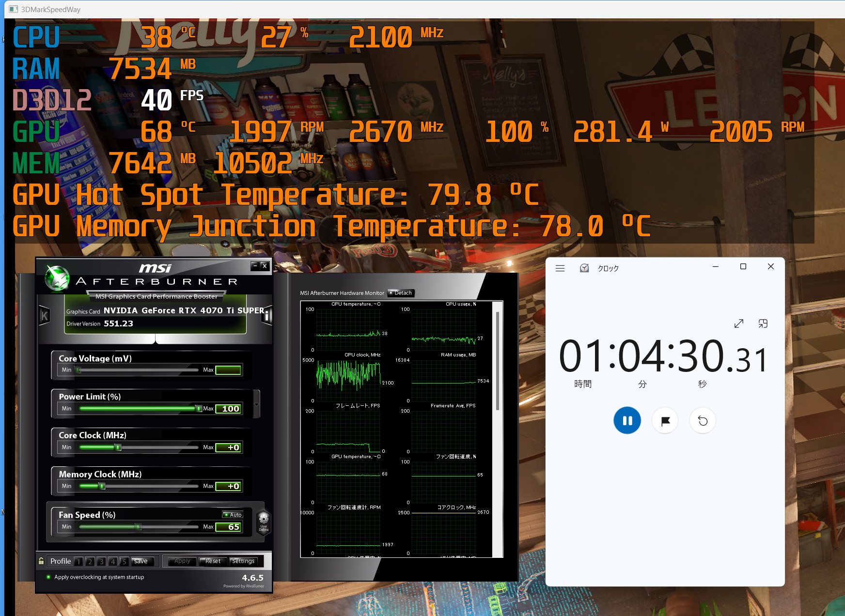Reset the stopwatch with the circular arrow
Image resolution: width=845 pixels, height=616 pixels.
[703, 420]
